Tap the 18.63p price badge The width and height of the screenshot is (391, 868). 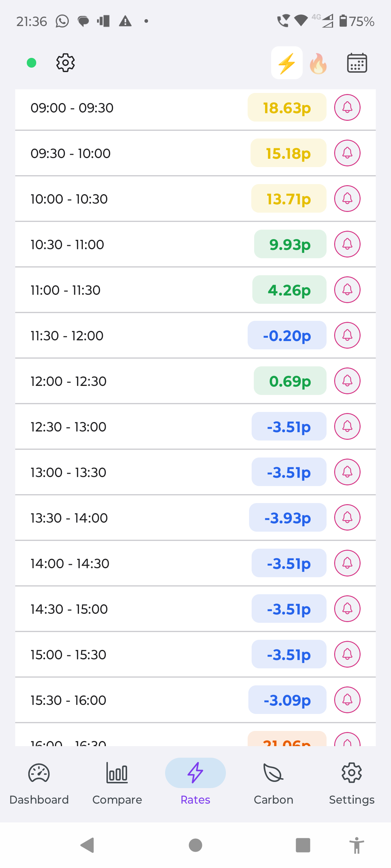287,107
